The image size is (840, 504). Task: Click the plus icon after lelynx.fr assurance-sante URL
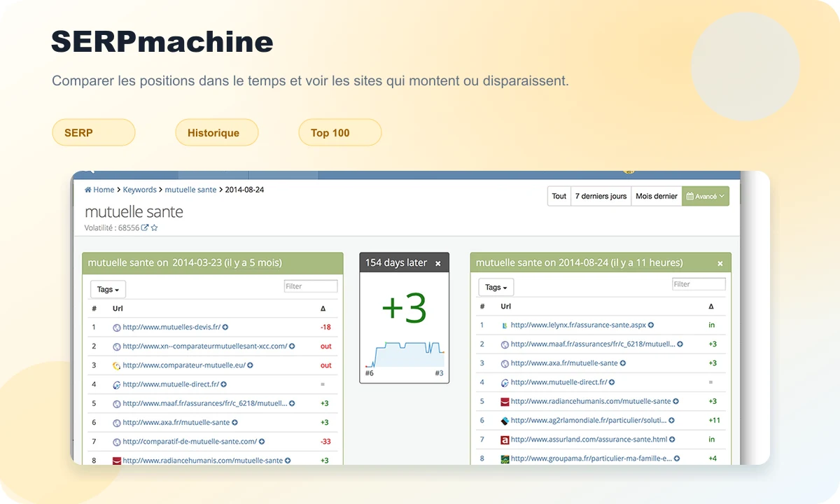tap(651, 325)
